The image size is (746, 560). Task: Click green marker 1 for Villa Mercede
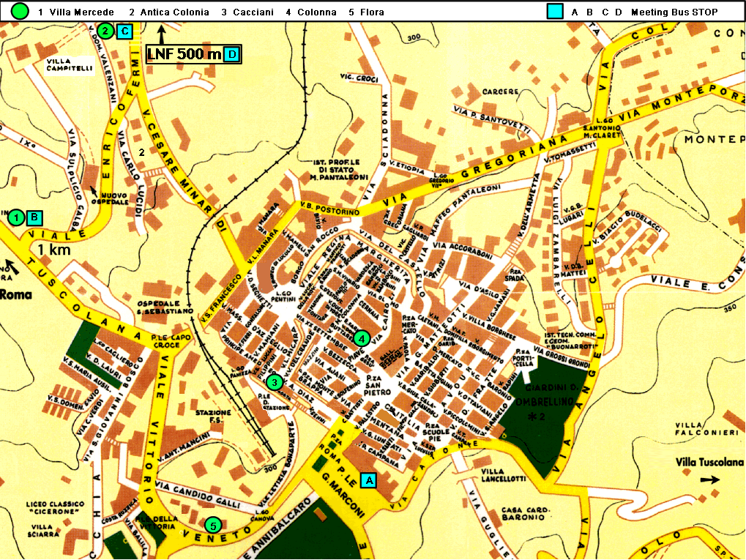tap(16, 217)
